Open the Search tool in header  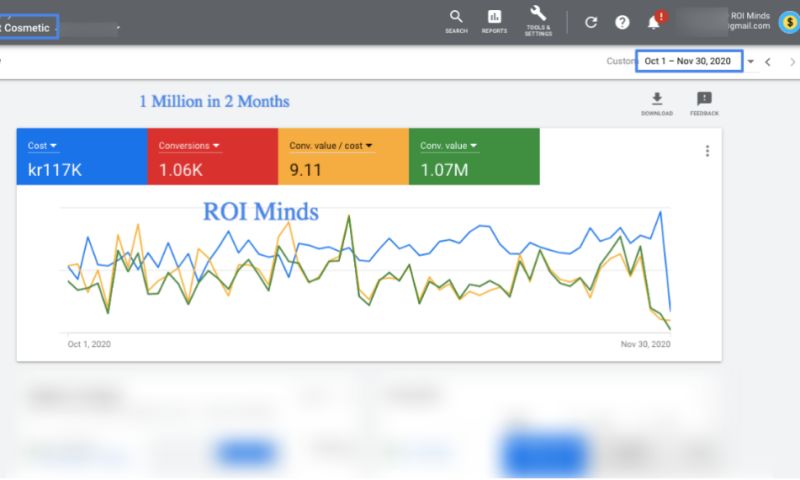pyautogui.click(x=456, y=20)
